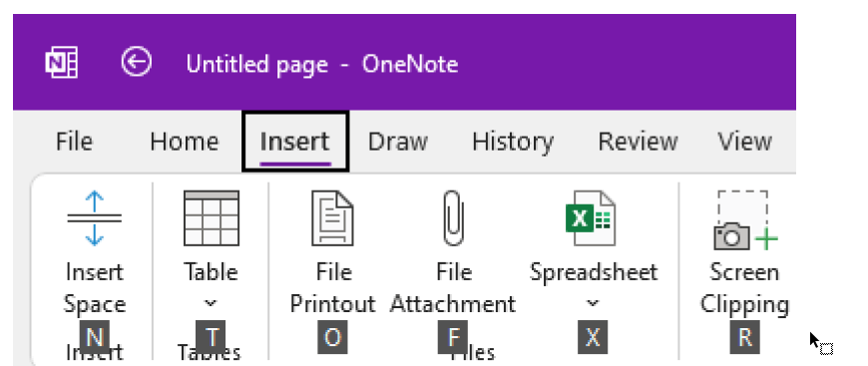
Task: Switch to the View tab
Action: click(x=744, y=142)
